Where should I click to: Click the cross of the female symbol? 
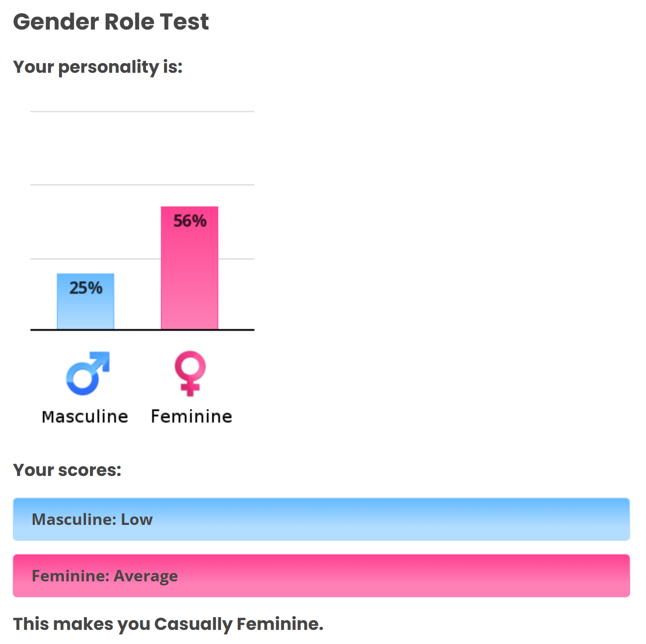point(190,389)
